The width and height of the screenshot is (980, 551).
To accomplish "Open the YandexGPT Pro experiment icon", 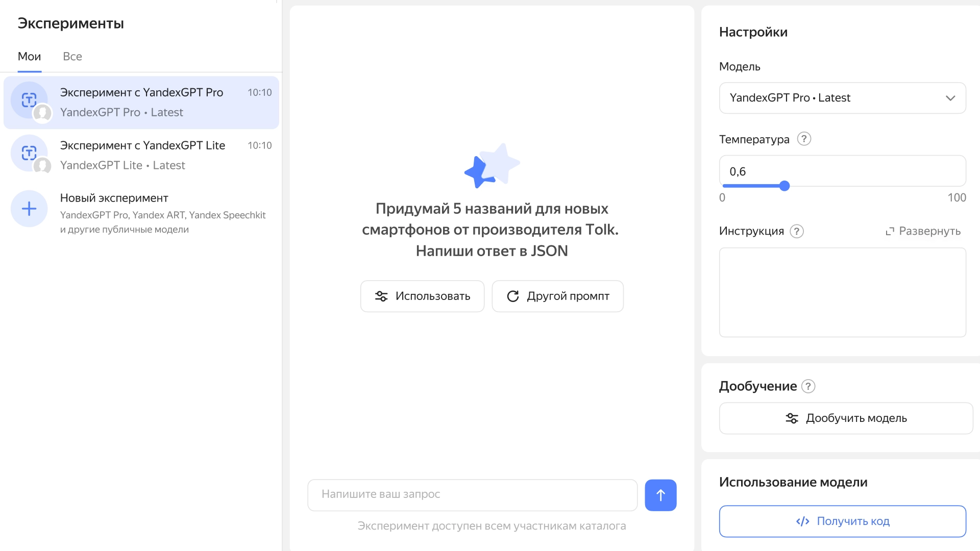I will point(29,100).
